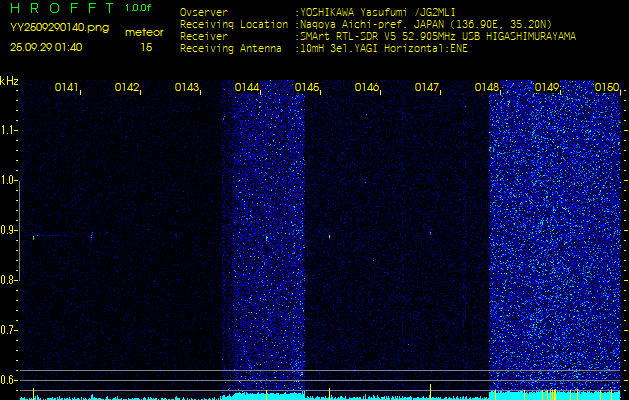Click the meteor label
This screenshot has height=400, width=629.
click(144, 33)
